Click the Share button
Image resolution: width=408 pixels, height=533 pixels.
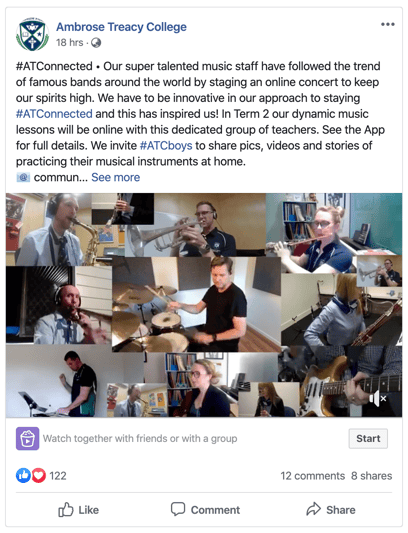pyautogui.click(x=330, y=510)
